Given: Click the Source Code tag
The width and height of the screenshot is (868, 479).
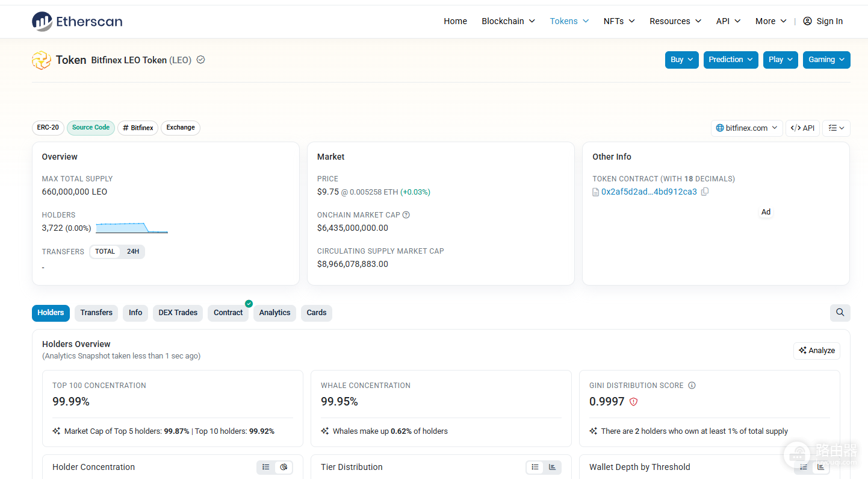Looking at the screenshot, I should pos(91,128).
